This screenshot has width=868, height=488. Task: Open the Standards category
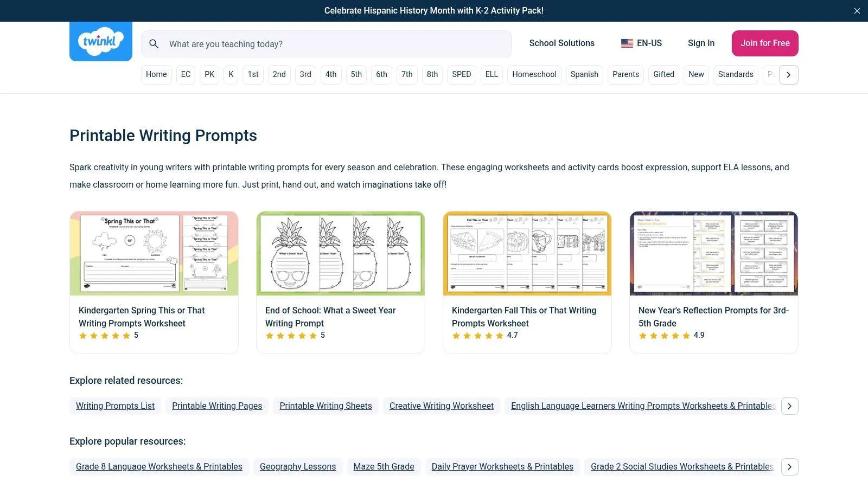[736, 75]
